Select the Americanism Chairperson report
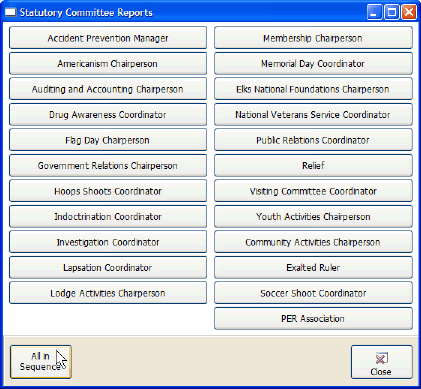Image resolution: width=421 pixels, height=389 pixels. pyautogui.click(x=108, y=63)
